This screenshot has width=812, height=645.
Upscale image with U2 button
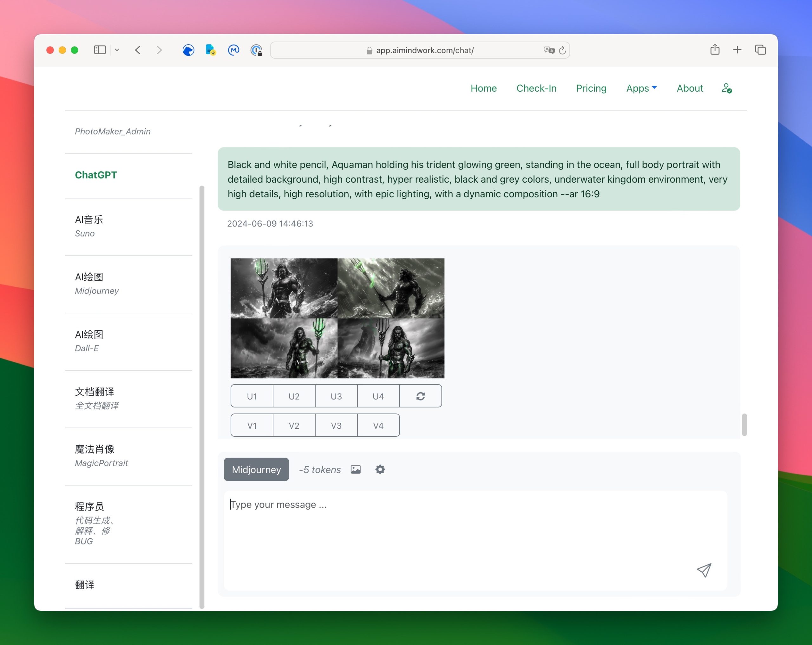pos(294,396)
